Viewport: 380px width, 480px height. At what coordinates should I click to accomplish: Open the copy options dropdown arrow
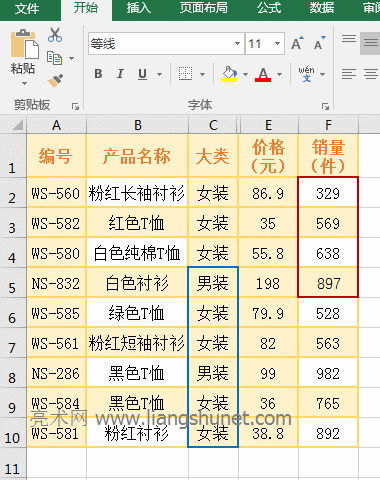pyautogui.click(x=71, y=58)
